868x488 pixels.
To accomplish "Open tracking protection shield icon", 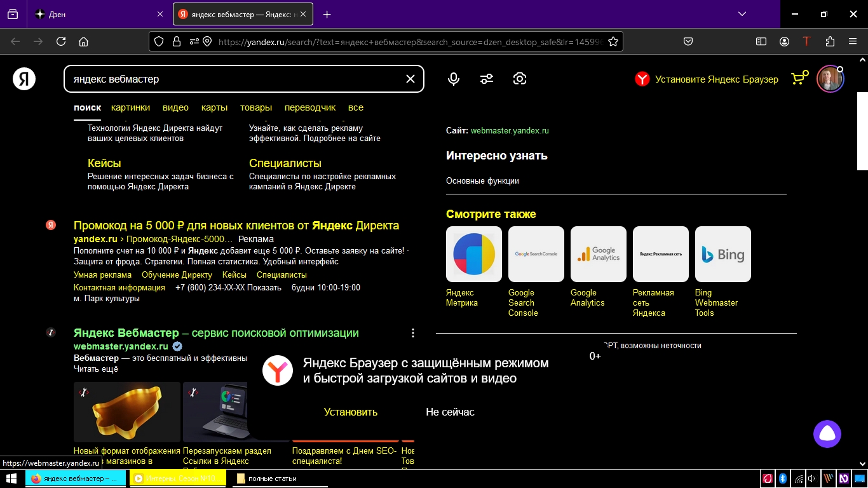I will 159,41.
